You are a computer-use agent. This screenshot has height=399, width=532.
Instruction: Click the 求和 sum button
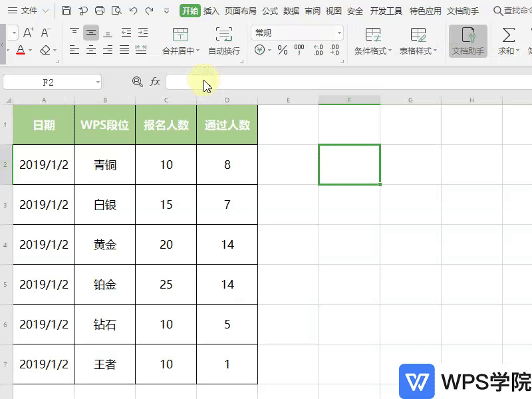tap(508, 41)
